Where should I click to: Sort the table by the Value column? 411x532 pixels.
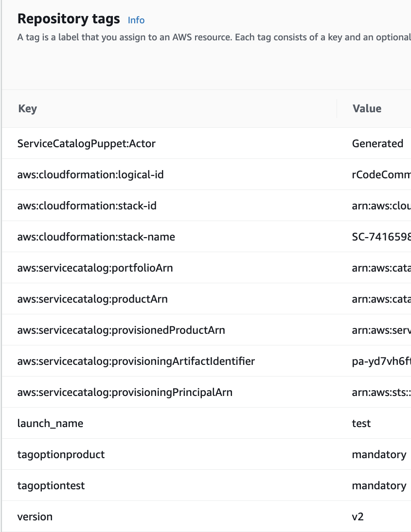367,108
